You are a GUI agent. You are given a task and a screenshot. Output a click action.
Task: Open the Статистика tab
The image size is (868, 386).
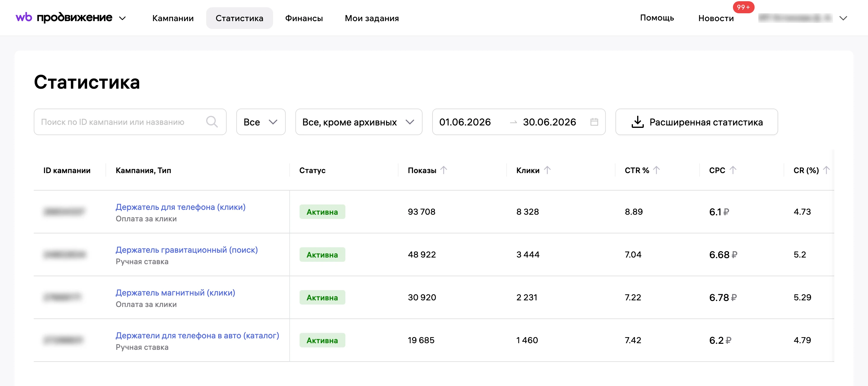click(x=239, y=18)
